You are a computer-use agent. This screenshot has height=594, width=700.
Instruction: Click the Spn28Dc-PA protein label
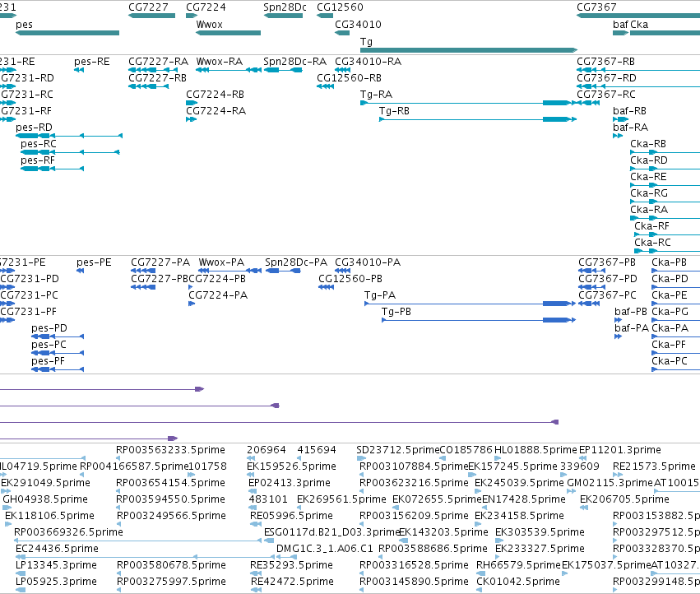[296, 262]
